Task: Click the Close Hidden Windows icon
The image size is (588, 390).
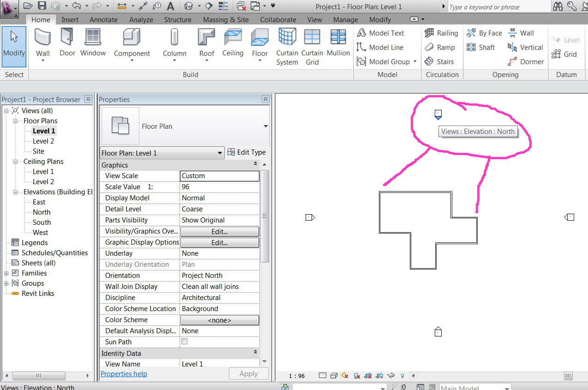Action: [241, 6]
